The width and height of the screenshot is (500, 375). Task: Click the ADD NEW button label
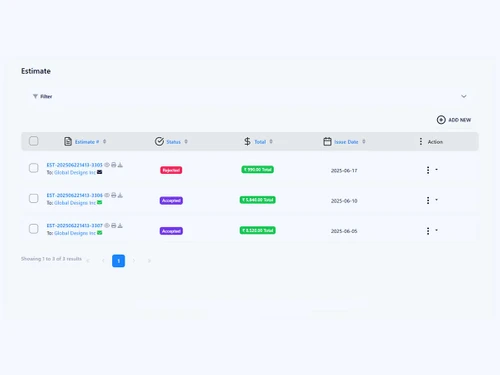click(460, 120)
